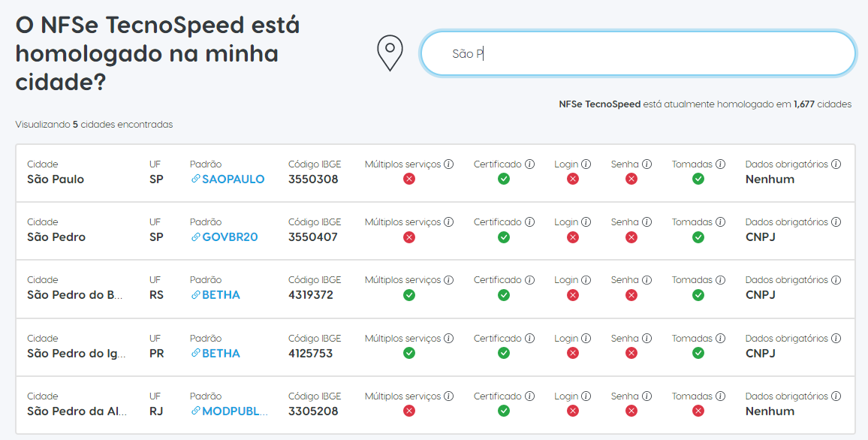This screenshot has height=440, width=868.
Task: Click Múltiplos serviços info icon in São Pedro row
Action: 449,222
